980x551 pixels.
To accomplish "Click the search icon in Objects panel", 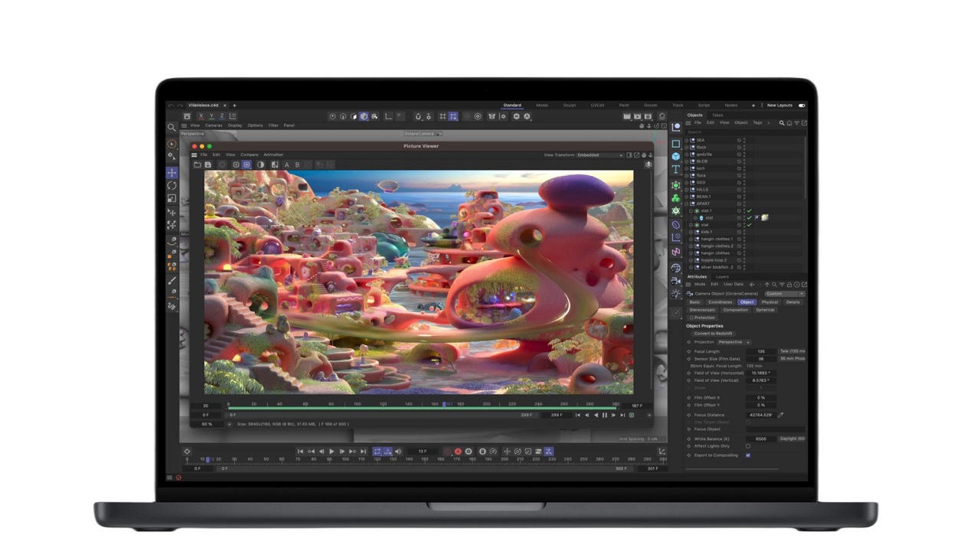I will point(782,122).
